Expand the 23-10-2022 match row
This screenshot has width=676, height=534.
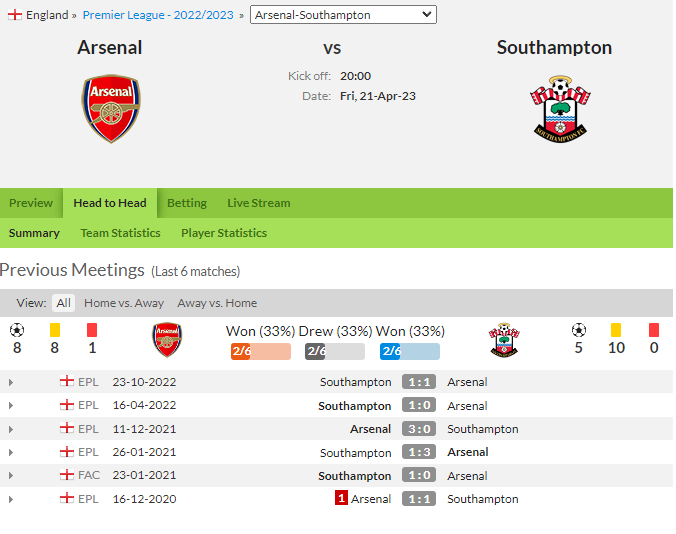click(11, 382)
